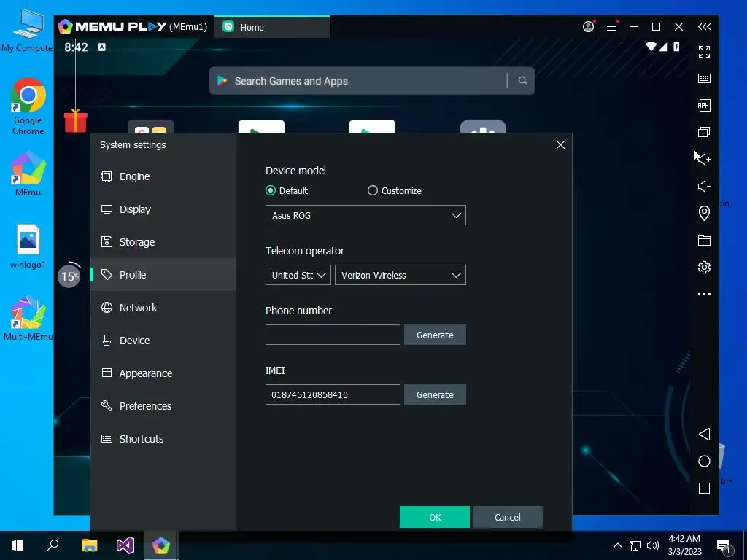
Task: Collapse the MEmu sidebar with triple chevron
Action: (x=704, y=27)
